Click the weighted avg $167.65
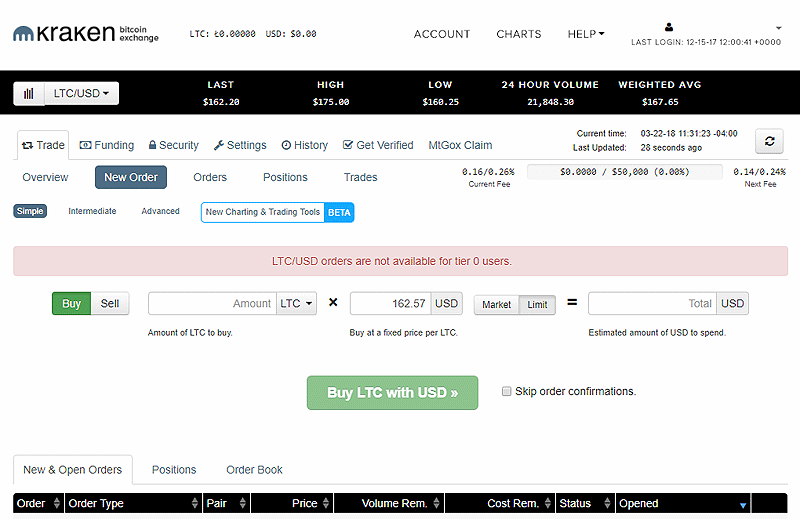This screenshot has width=800, height=519. [660, 102]
